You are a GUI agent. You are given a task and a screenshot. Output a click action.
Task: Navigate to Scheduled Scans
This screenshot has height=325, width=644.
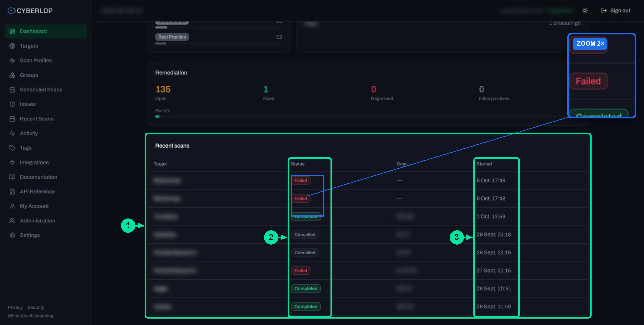[46, 90]
